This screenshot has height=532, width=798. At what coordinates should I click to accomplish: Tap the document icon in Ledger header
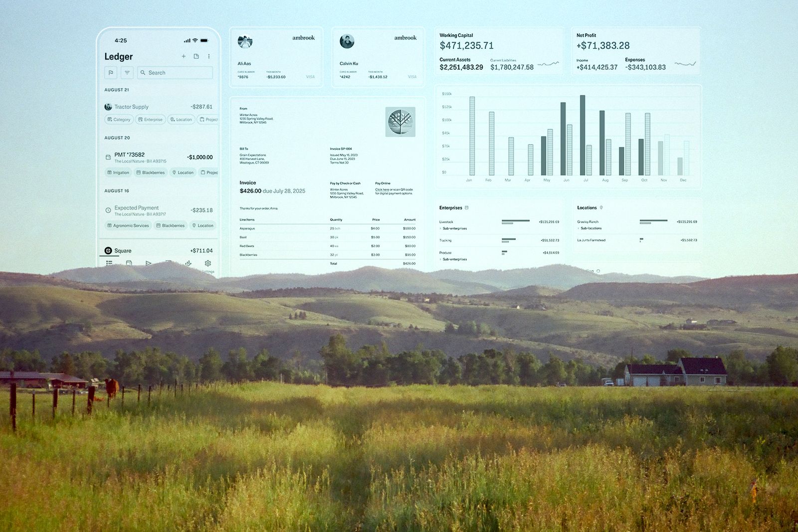196,56
